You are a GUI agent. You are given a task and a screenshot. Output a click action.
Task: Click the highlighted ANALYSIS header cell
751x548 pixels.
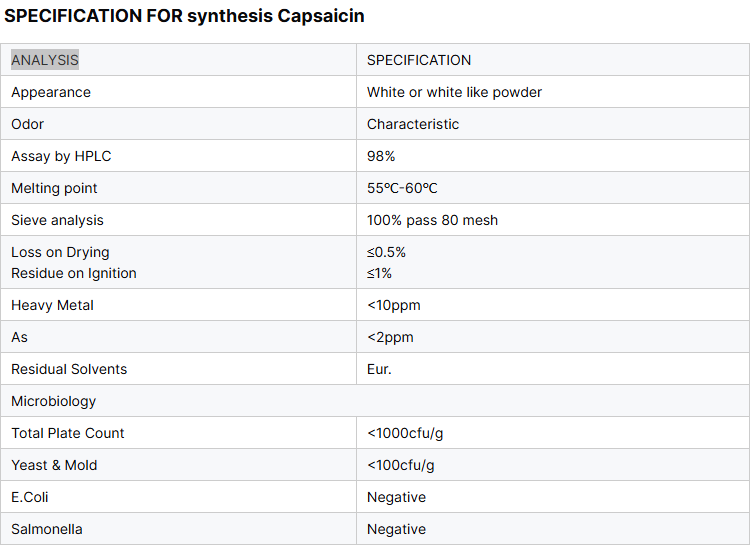click(x=45, y=60)
